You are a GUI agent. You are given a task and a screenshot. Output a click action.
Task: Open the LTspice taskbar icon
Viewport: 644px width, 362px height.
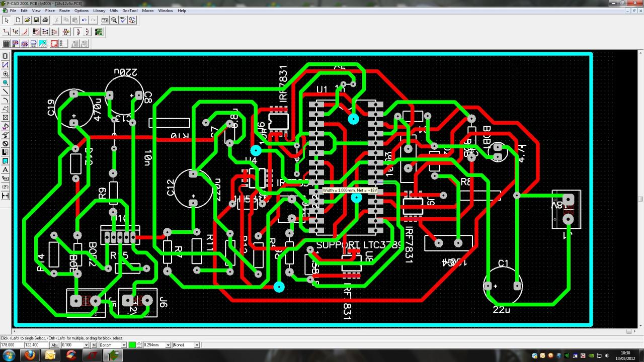point(92,355)
